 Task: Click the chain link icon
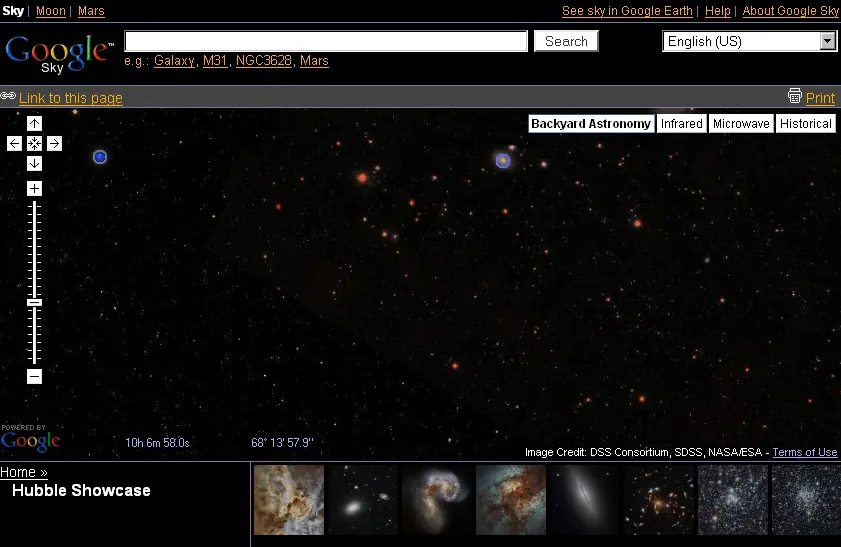click(8, 96)
